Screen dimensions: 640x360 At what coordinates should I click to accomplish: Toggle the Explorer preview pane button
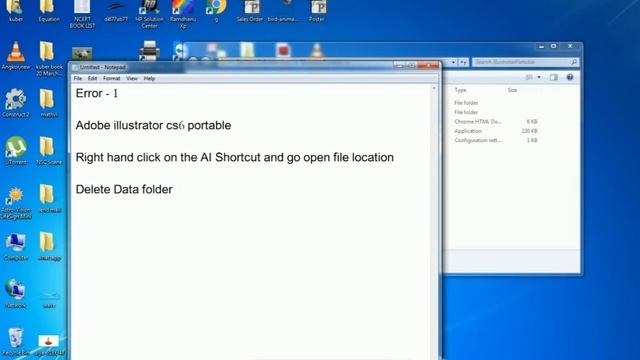click(553, 77)
